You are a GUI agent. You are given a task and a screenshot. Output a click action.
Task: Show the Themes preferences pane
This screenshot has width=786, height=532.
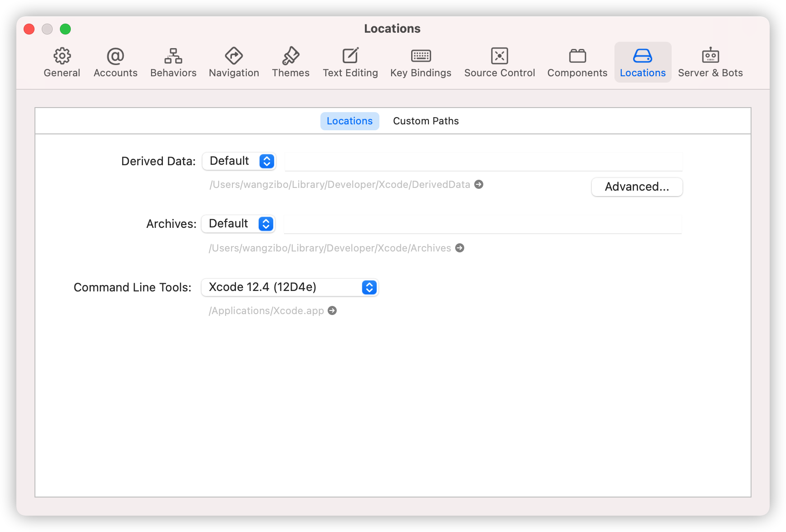coord(290,63)
